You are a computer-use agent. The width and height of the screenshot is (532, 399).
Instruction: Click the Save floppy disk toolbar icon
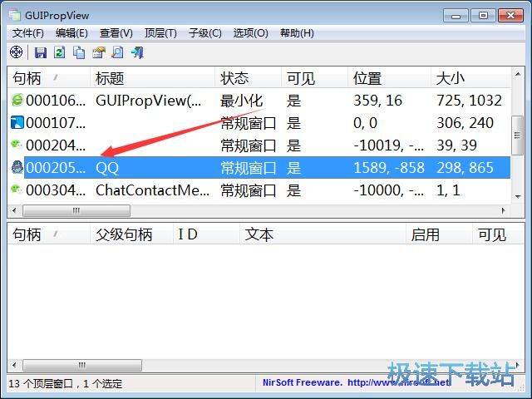point(40,52)
